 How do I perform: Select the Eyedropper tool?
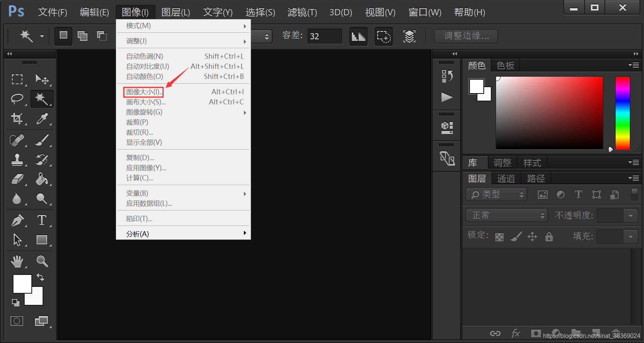pos(42,119)
